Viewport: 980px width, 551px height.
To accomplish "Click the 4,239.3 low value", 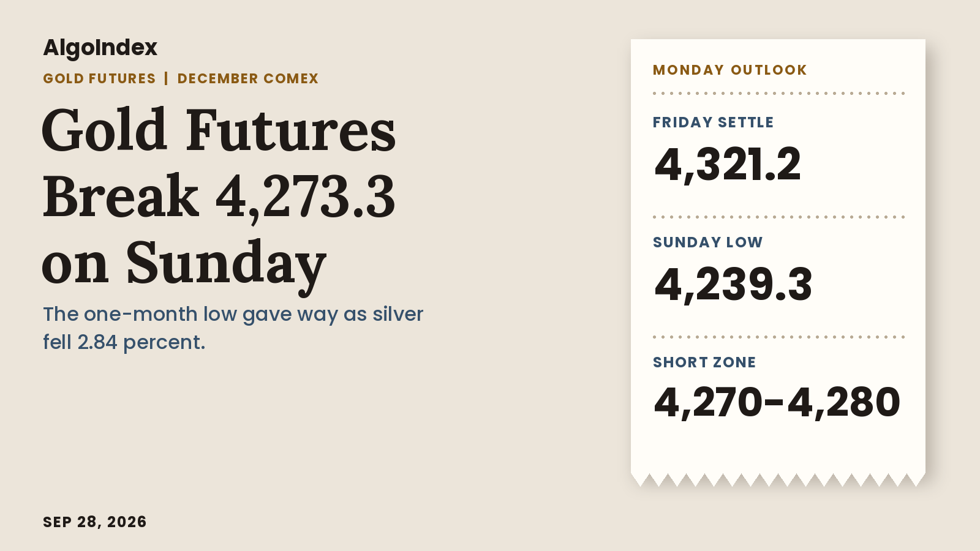I will [733, 284].
